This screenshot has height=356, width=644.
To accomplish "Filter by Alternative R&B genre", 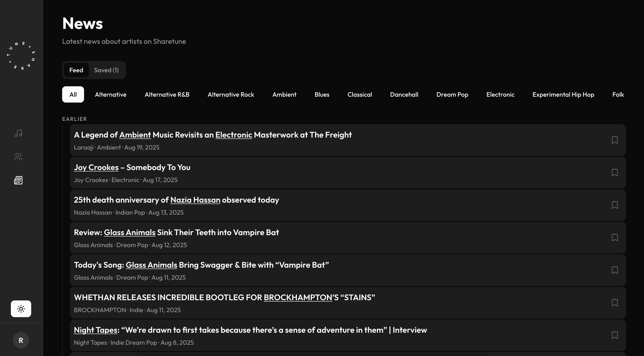I will (167, 94).
